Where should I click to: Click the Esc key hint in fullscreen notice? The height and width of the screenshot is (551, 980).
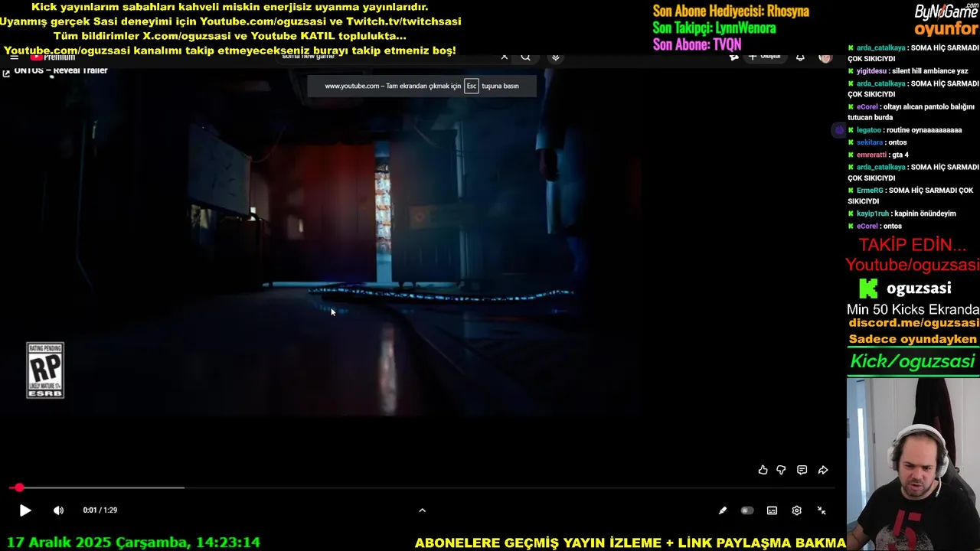click(x=472, y=86)
